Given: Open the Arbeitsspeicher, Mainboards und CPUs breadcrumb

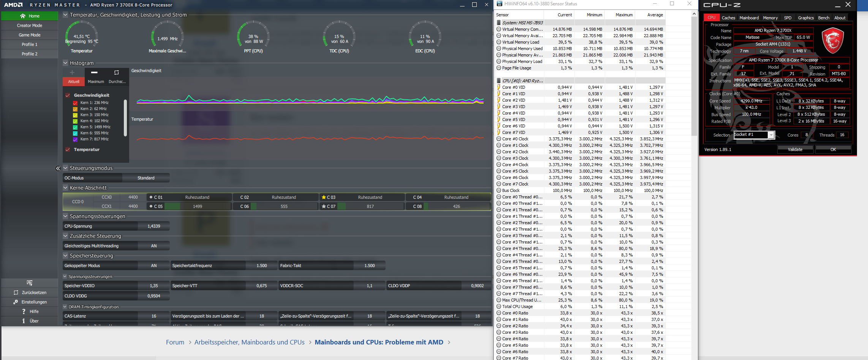Looking at the screenshot, I should (250, 342).
